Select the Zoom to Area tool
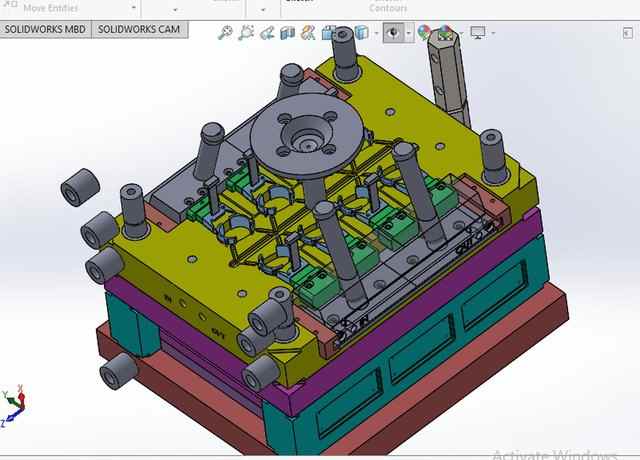This screenshot has width=640, height=460. [247, 33]
